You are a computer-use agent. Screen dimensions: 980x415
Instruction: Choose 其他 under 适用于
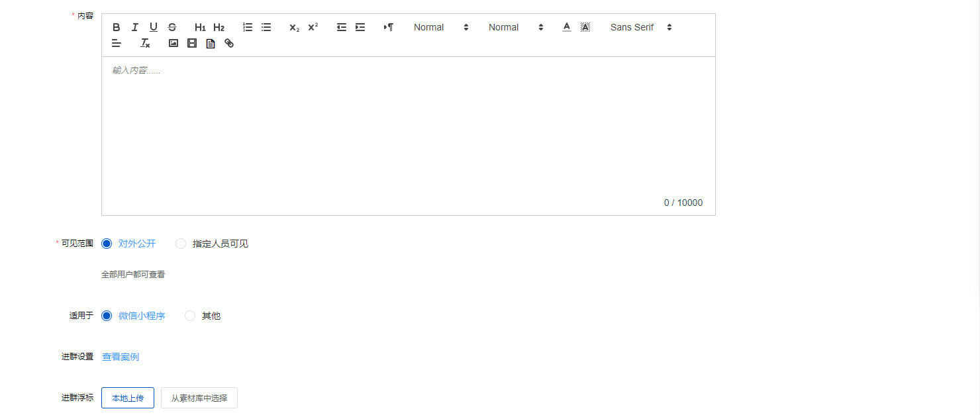[x=190, y=316]
